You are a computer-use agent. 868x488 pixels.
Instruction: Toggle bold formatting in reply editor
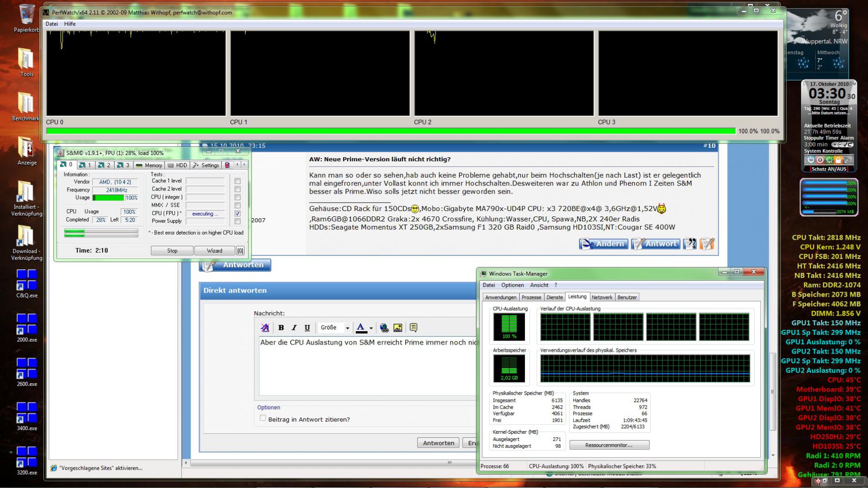[x=281, y=328]
